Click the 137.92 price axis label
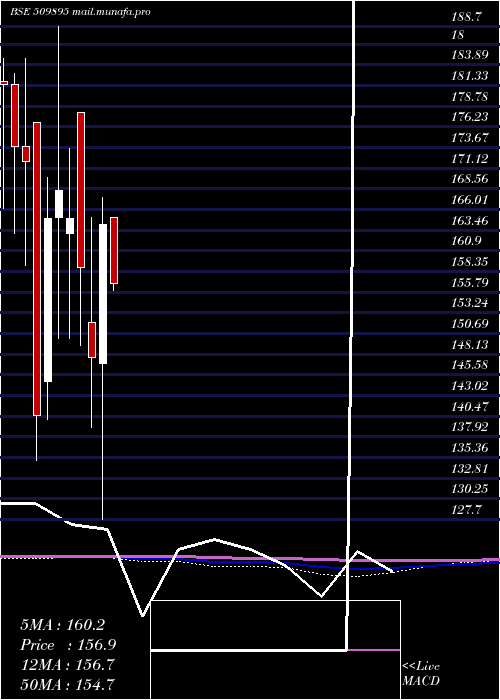The width and height of the screenshot is (500, 700). (x=470, y=427)
